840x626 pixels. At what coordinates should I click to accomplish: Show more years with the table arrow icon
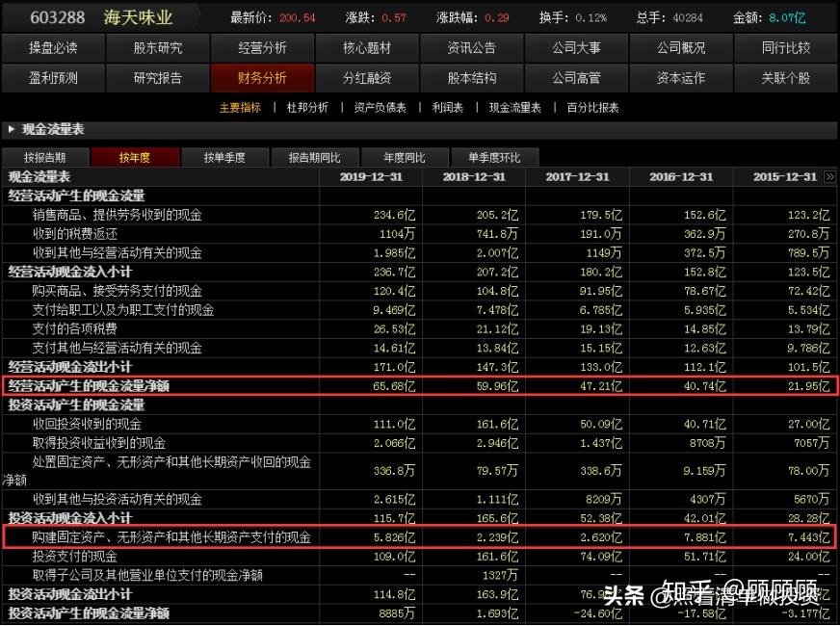pyautogui.click(x=829, y=176)
